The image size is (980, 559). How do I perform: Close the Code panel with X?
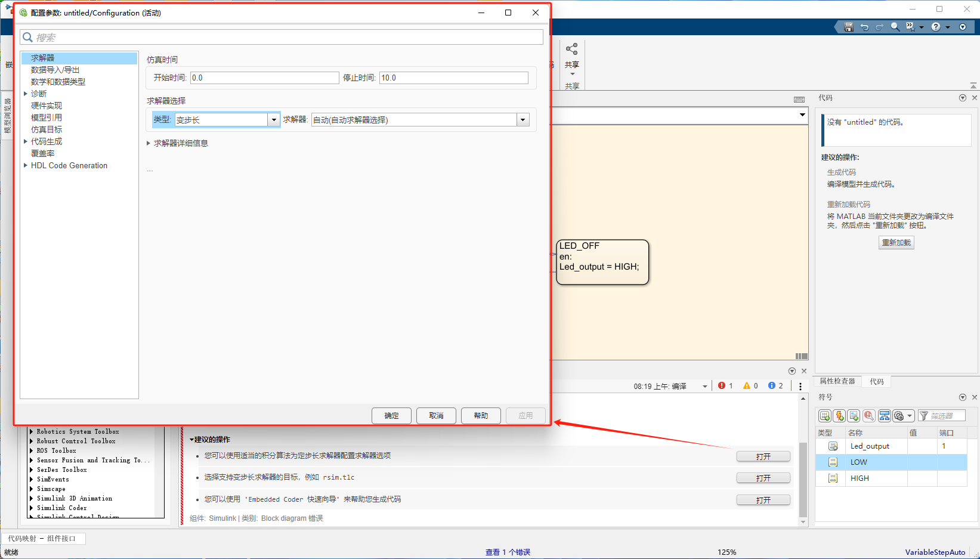pyautogui.click(x=975, y=98)
